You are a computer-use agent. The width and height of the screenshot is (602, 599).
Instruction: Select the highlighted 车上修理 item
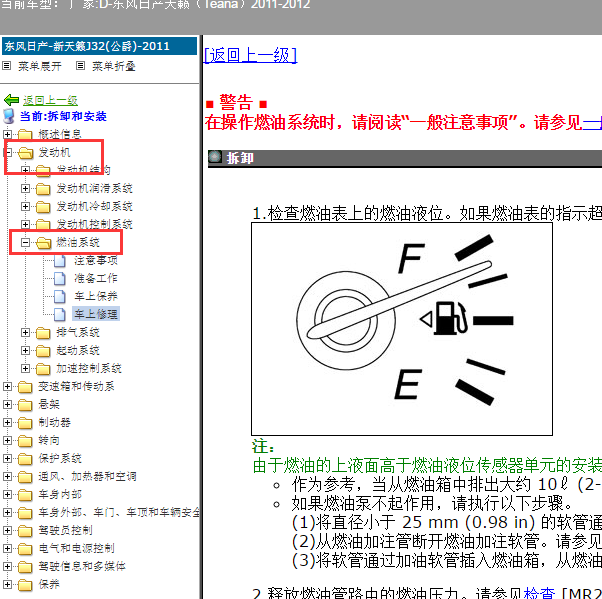click(96, 314)
